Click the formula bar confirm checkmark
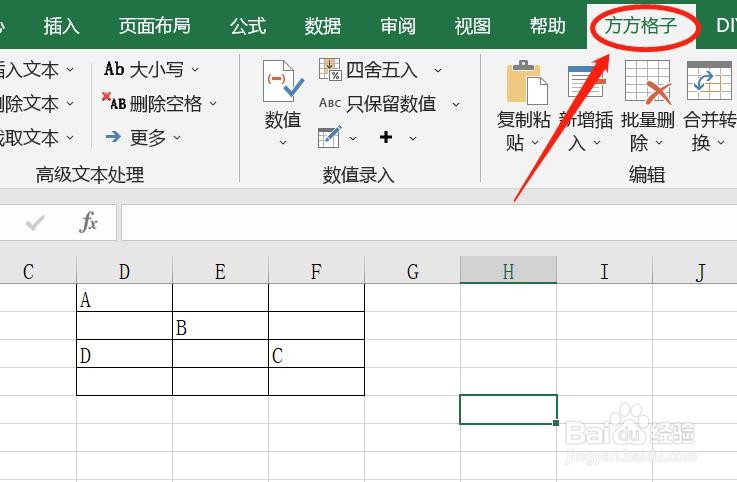Image resolution: width=737 pixels, height=482 pixels. (x=35, y=222)
